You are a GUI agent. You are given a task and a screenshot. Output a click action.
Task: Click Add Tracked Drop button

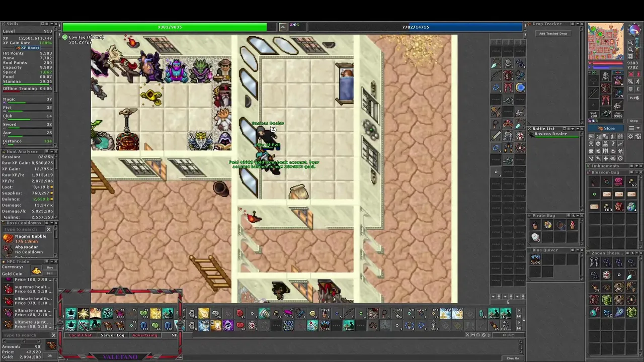point(553,34)
